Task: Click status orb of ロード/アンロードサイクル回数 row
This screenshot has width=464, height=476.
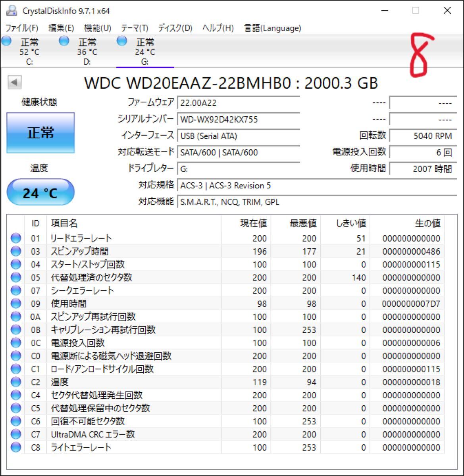Action: click(x=16, y=369)
